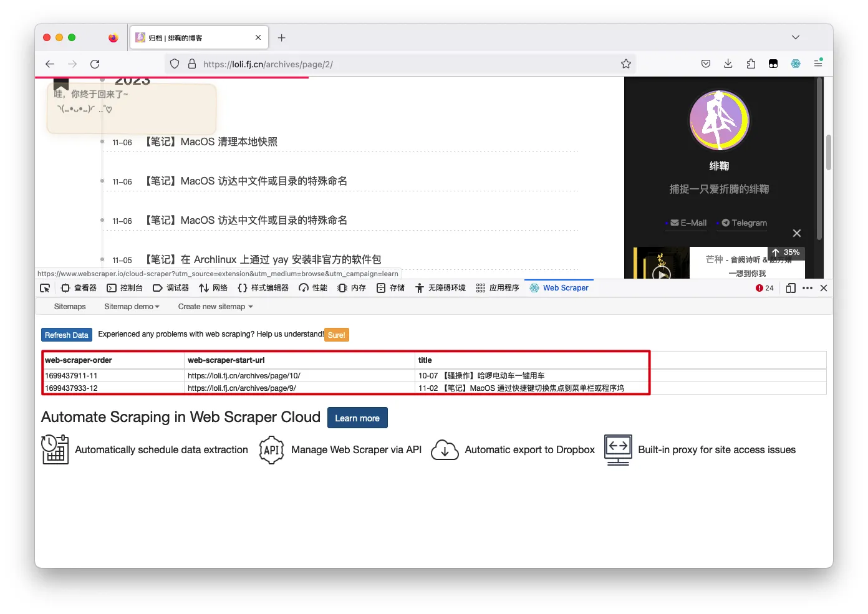Reload the current page
The image size is (868, 614).
tap(95, 64)
